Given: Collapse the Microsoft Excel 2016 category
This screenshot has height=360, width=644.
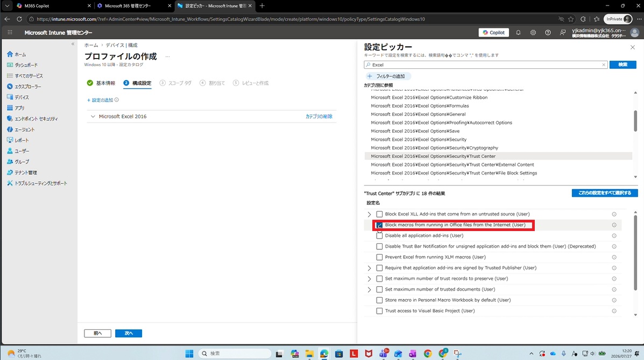Looking at the screenshot, I should click(93, 117).
